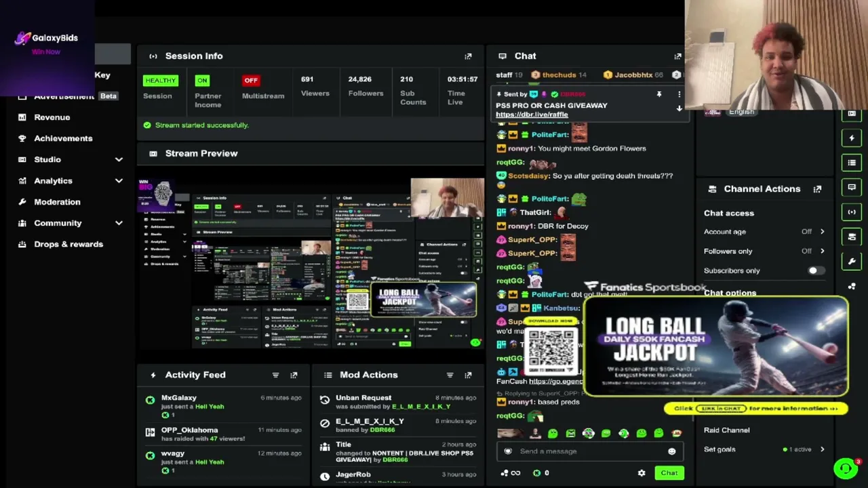This screenshot has width=868, height=488.
Task: Toggle the Multistream OFF badge
Action: [251, 81]
